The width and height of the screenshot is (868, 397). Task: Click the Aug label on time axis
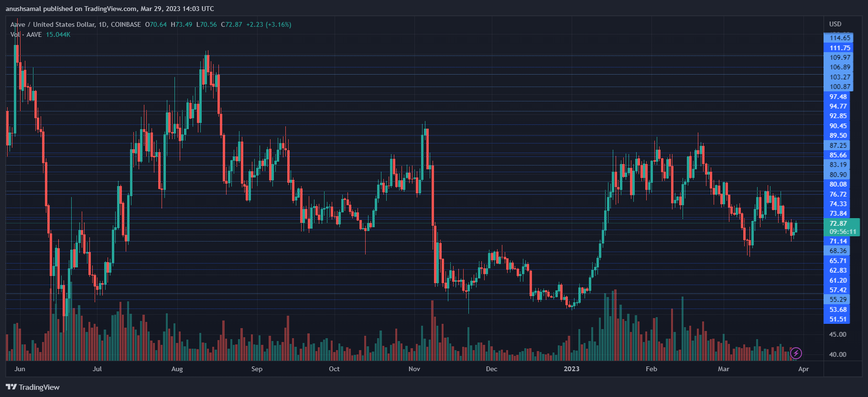click(177, 369)
